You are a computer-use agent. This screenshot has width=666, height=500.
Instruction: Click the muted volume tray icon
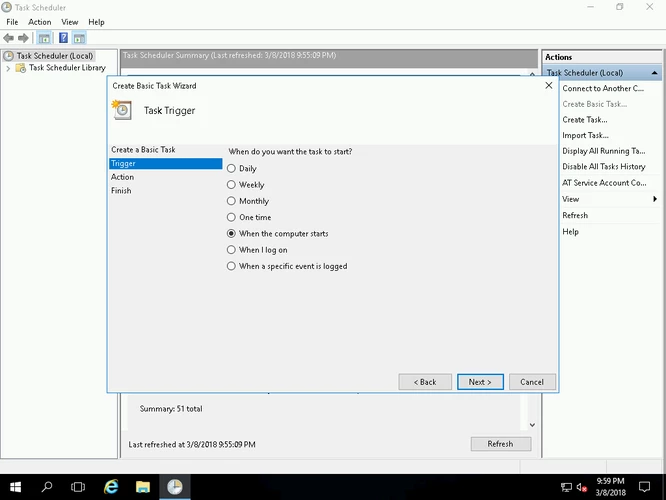[x=581, y=487]
